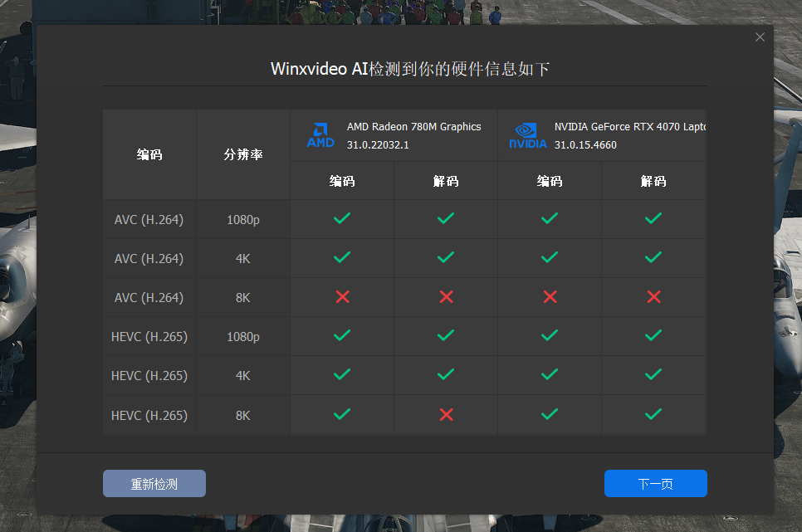Click NVIDIA decode red cross for AVC 8K
The height and width of the screenshot is (532, 802).
tap(654, 296)
